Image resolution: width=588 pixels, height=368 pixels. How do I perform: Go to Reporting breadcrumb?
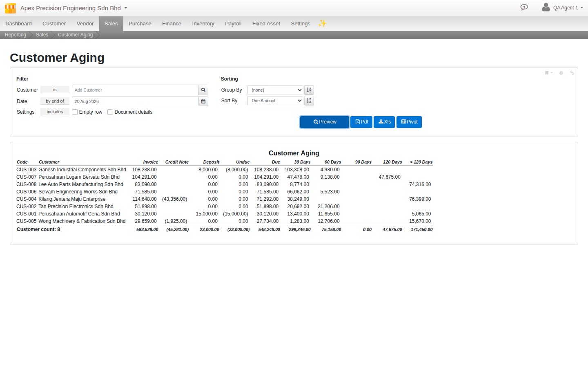click(16, 35)
